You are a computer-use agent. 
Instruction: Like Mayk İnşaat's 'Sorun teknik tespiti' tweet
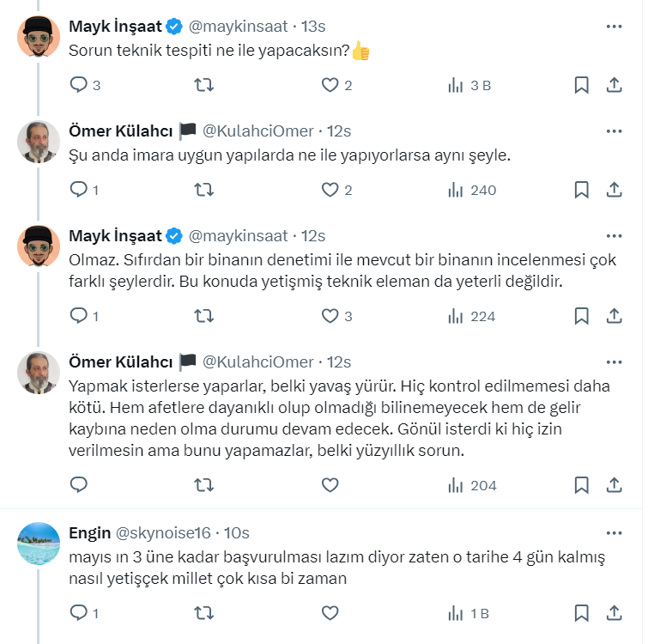[330, 85]
